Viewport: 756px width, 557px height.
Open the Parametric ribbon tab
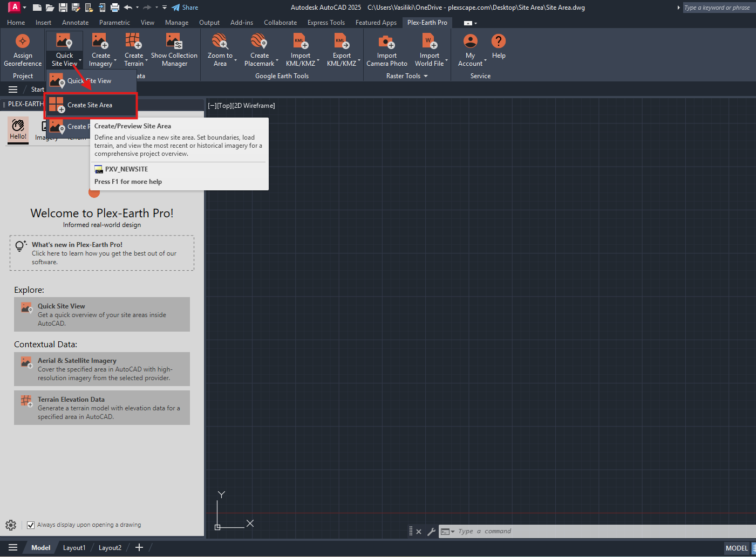(114, 23)
